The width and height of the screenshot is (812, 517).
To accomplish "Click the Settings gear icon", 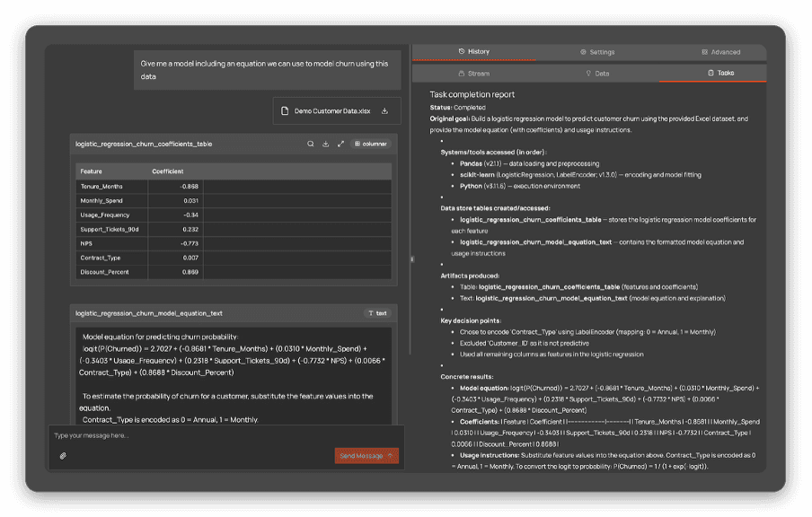I will [x=583, y=52].
